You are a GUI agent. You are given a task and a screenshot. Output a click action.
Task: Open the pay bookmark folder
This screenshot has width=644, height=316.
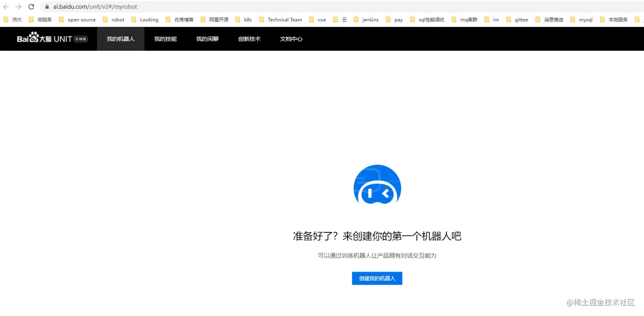pyautogui.click(x=394, y=20)
